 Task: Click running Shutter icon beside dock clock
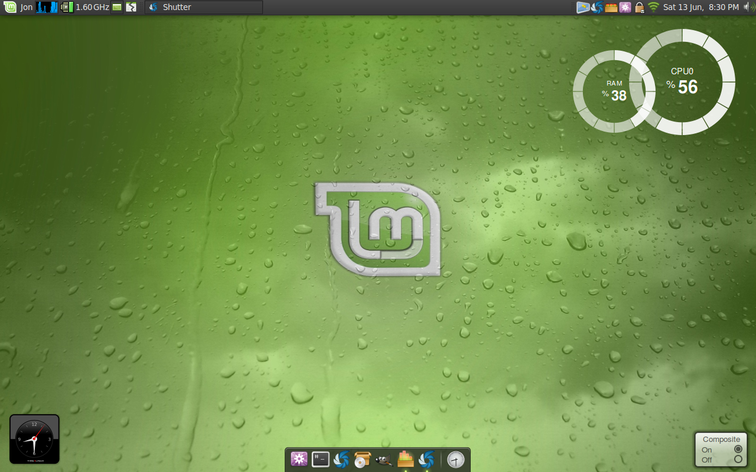[x=427, y=459]
